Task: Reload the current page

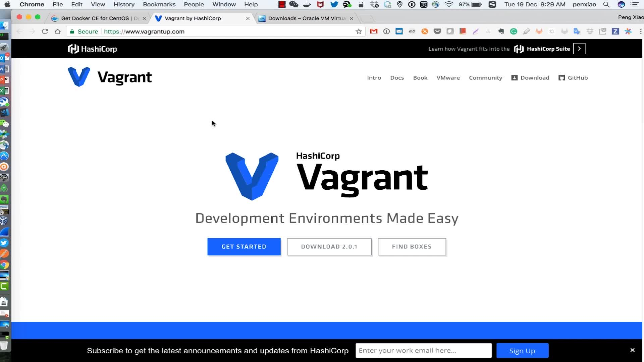Action: click(45, 31)
